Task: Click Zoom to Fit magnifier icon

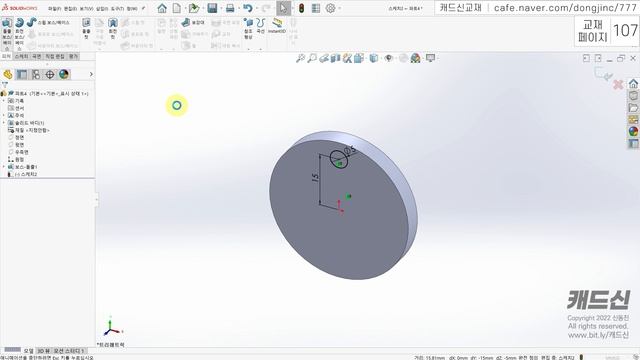Action: [x=300, y=58]
